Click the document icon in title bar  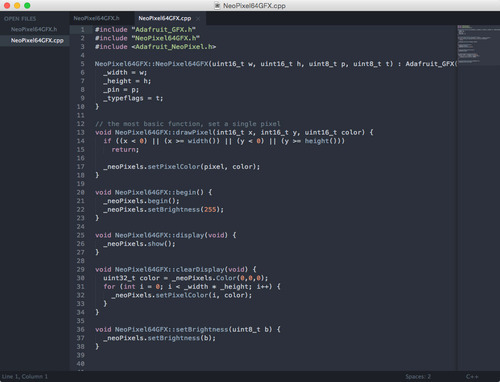tap(217, 5)
